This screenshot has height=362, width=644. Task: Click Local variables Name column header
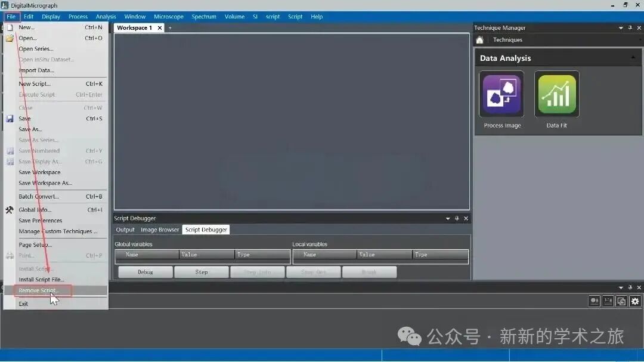(x=325, y=255)
